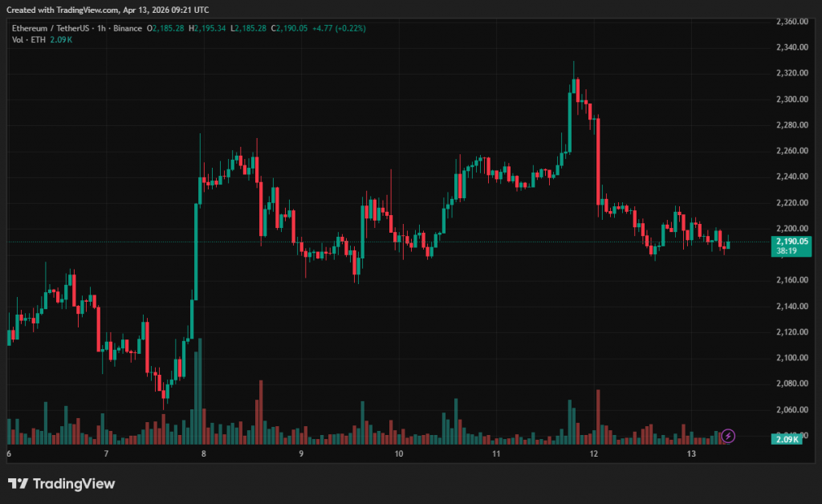822x504 pixels.
Task: Click the date label 13 on time axis
Action: point(690,454)
